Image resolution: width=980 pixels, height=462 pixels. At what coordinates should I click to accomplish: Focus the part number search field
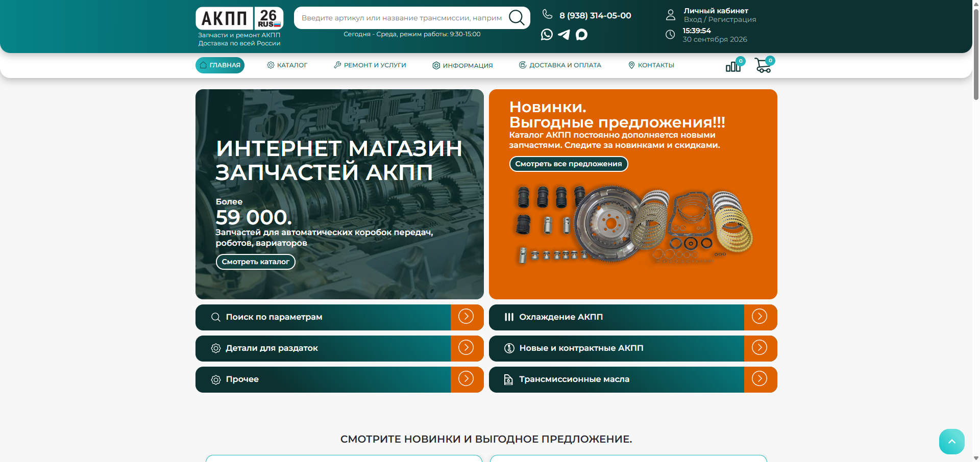pyautogui.click(x=402, y=18)
